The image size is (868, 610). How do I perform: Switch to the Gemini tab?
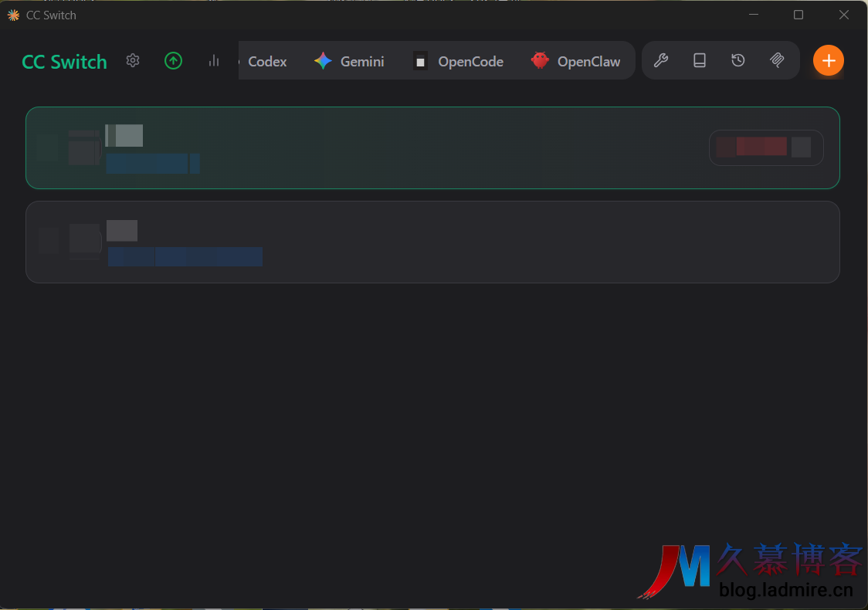pyautogui.click(x=349, y=62)
